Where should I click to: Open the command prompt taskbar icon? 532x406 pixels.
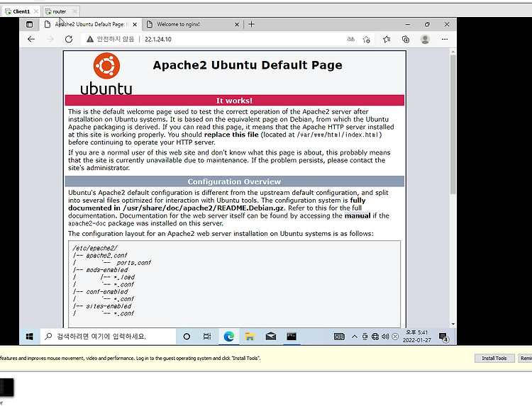(x=292, y=337)
